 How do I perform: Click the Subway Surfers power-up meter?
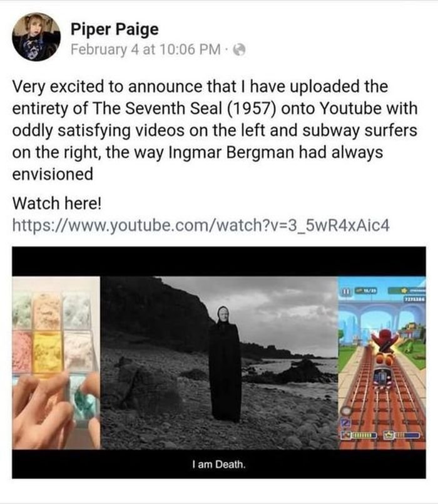(359, 435)
